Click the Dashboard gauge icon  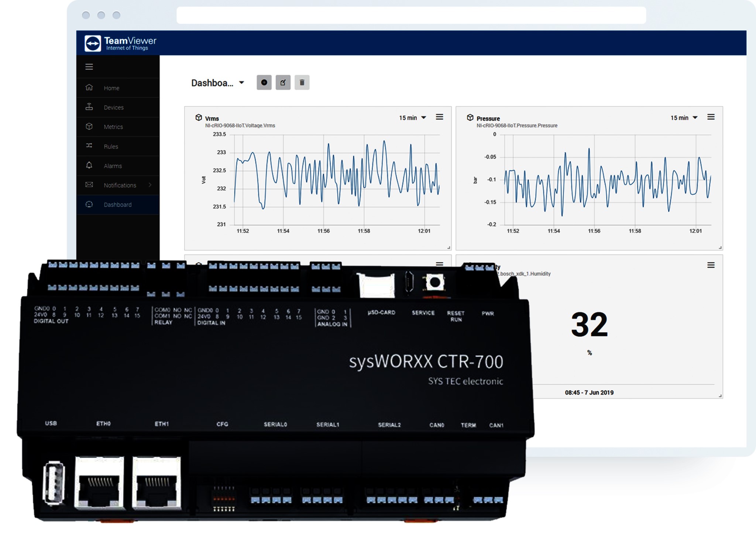tap(89, 204)
